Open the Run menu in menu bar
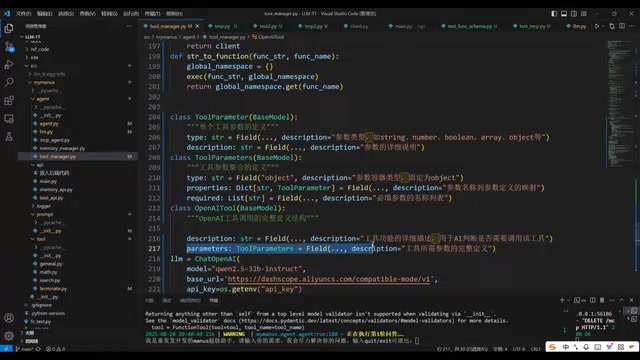 131,13
